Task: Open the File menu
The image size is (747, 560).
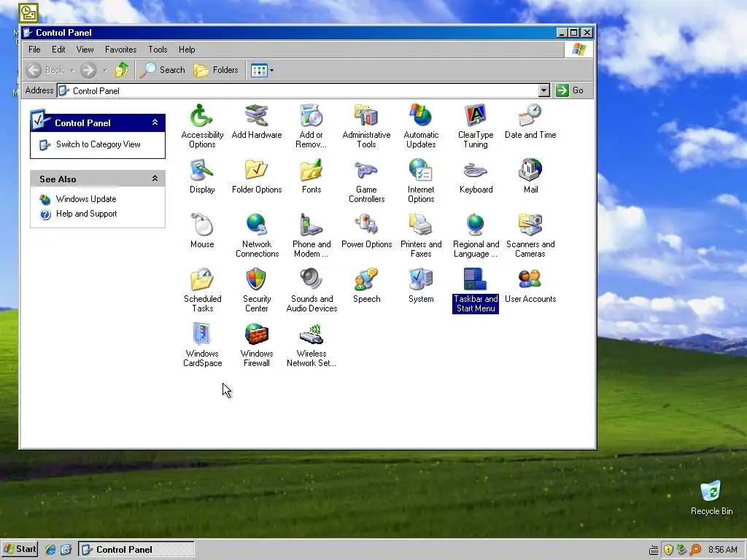Action: click(x=34, y=50)
